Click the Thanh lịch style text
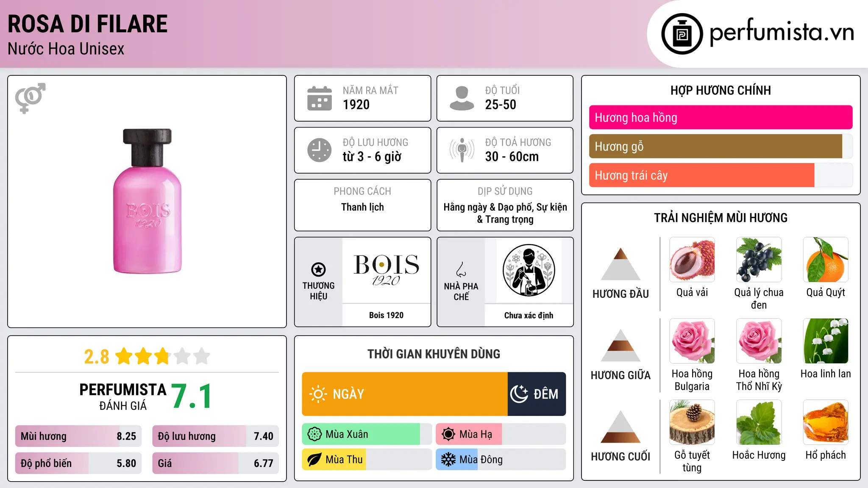Image resolution: width=868 pixels, height=488 pixels. (362, 207)
